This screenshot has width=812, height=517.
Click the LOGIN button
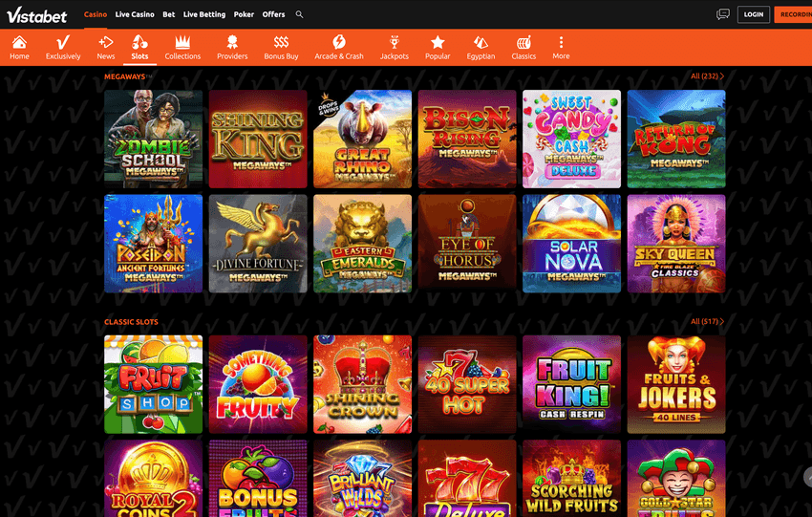point(754,14)
